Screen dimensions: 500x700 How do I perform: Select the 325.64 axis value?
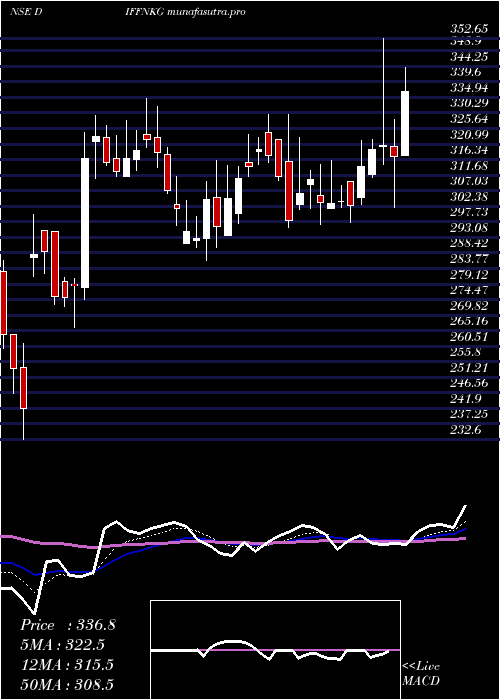[469, 119]
